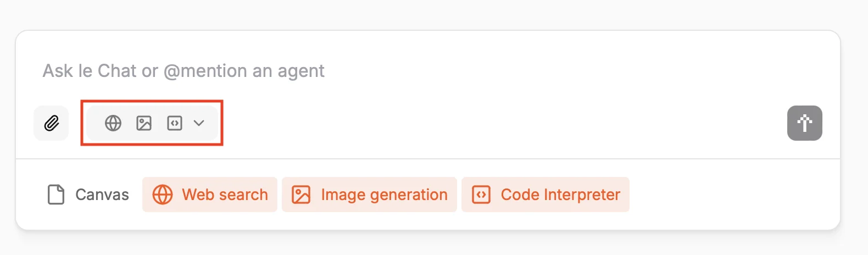Click brackets icon on Code Interpreter chip
868x255 pixels.
(x=481, y=195)
